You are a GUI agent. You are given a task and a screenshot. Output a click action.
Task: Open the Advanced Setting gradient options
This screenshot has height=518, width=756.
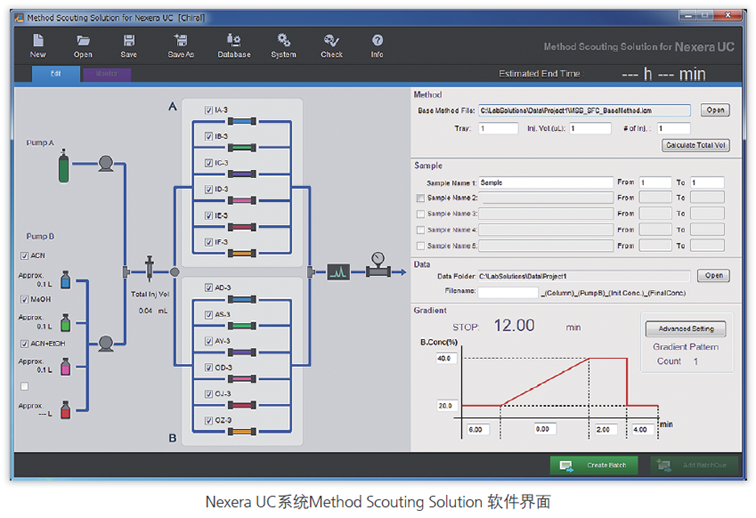click(686, 329)
